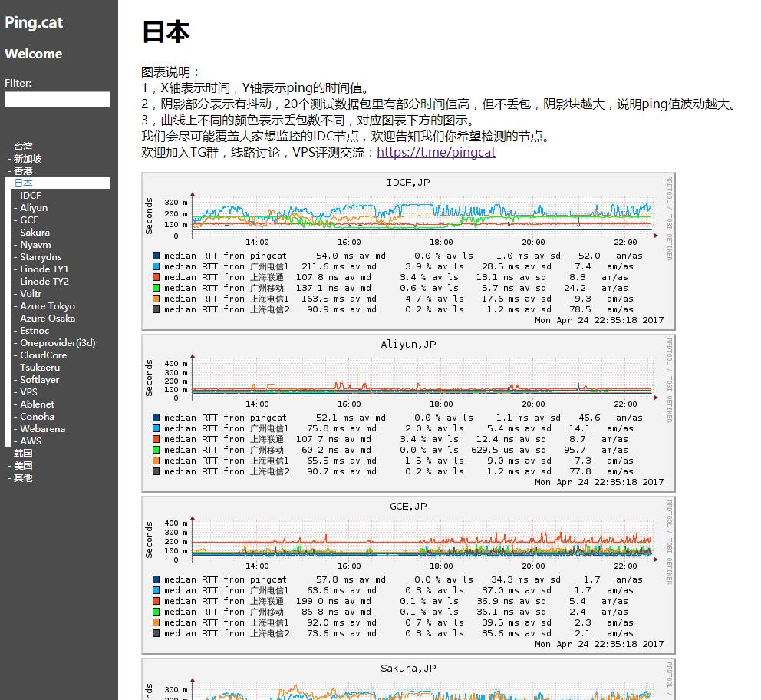Expand the 韩国 region in sidebar
This screenshot has width=761, height=700.
pos(23,454)
